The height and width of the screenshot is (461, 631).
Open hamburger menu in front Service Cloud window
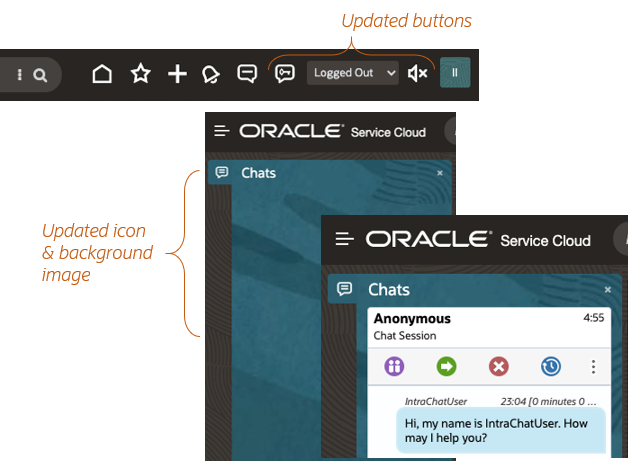click(x=344, y=239)
